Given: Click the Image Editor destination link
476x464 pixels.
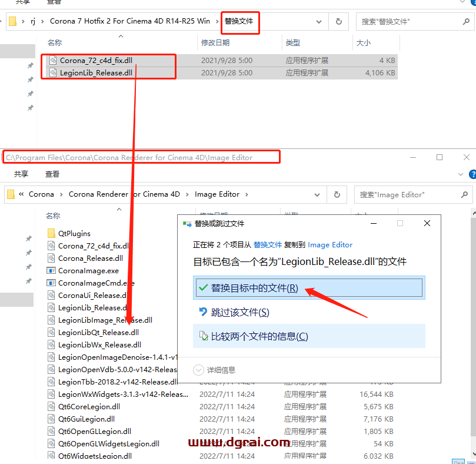Looking at the screenshot, I should [x=330, y=245].
